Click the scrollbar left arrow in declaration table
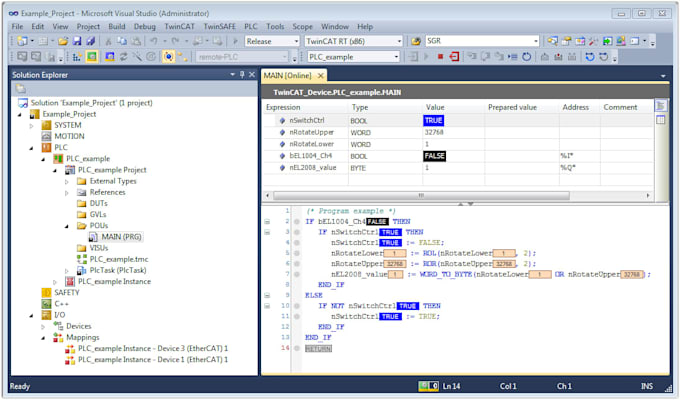Image resolution: width=680 pixels, height=400 pixels. pyautogui.click(x=267, y=196)
